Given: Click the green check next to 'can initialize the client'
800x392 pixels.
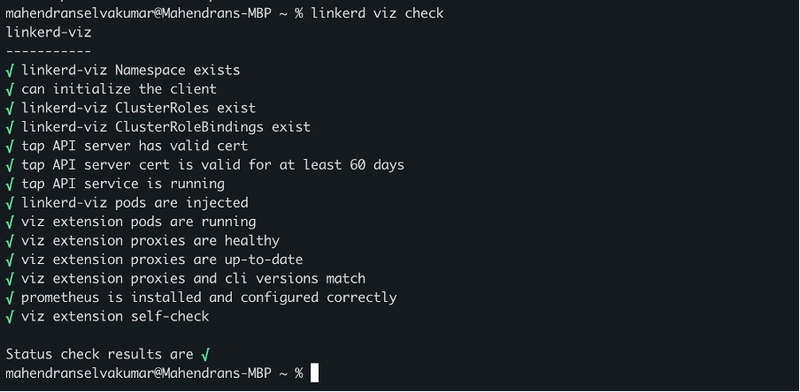Looking at the screenshot, I should [x=10, y=89].
